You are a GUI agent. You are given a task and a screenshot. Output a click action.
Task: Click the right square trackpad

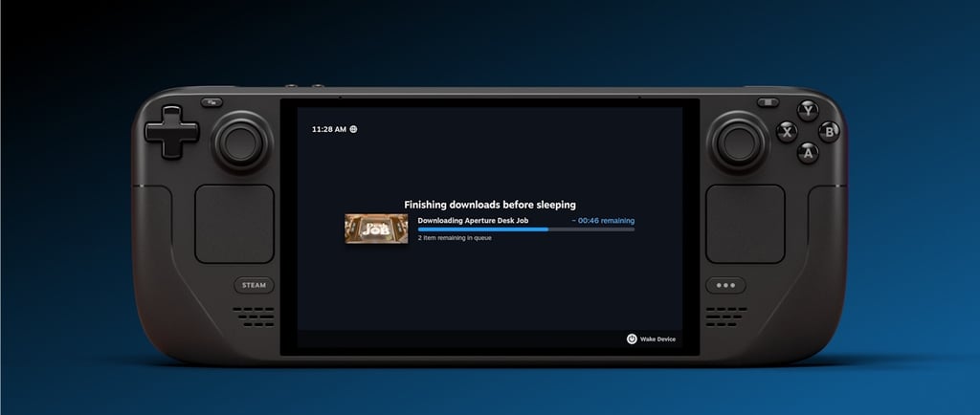(745, 224)
